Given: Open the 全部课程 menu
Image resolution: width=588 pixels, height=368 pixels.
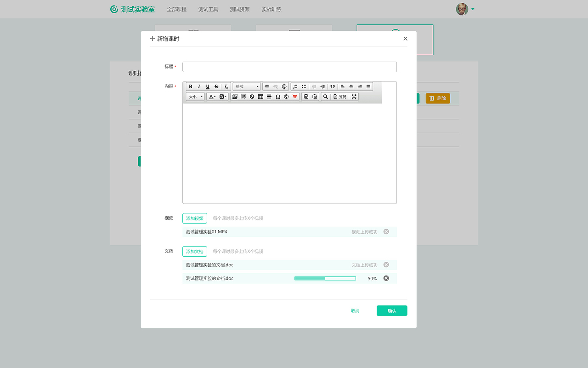Looking at the screenshot, I should coord(177,9).
